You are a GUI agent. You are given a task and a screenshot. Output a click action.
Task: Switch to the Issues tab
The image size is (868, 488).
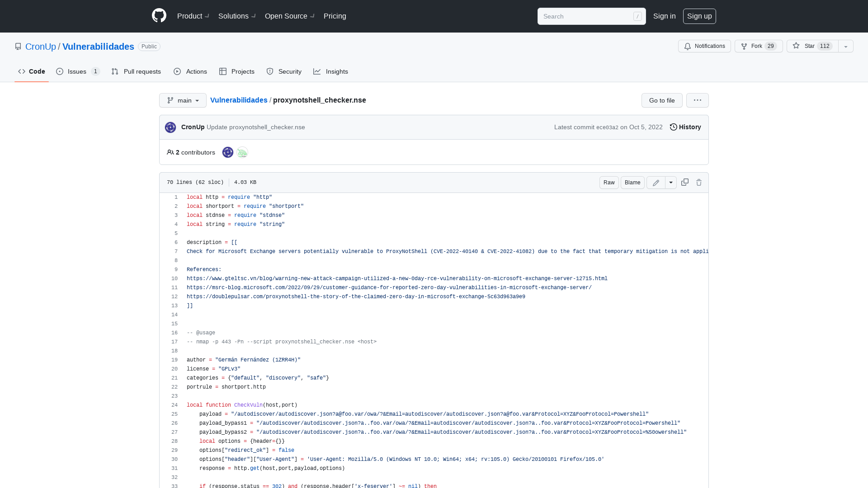(76, 71)
